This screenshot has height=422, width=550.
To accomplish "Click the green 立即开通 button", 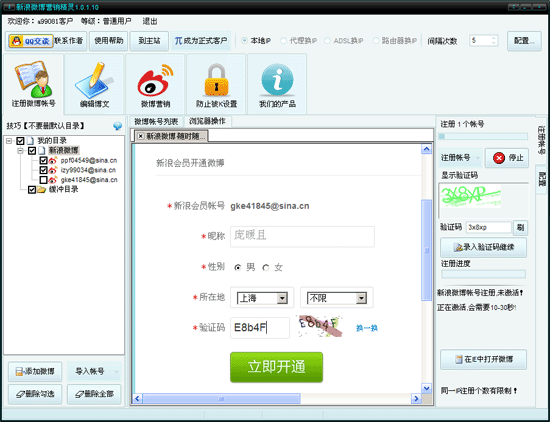I will (276, 367).
